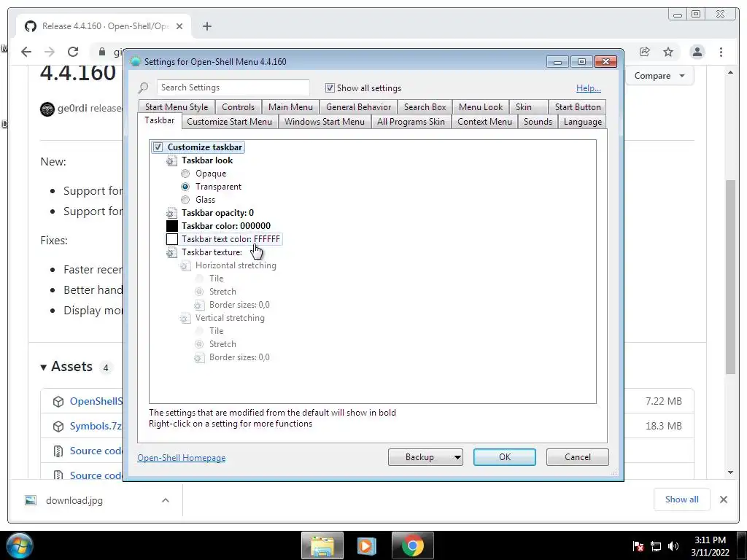Click Show all downloads button
Viewport: 747px width, 560px height.
click(x=682, y=499)
